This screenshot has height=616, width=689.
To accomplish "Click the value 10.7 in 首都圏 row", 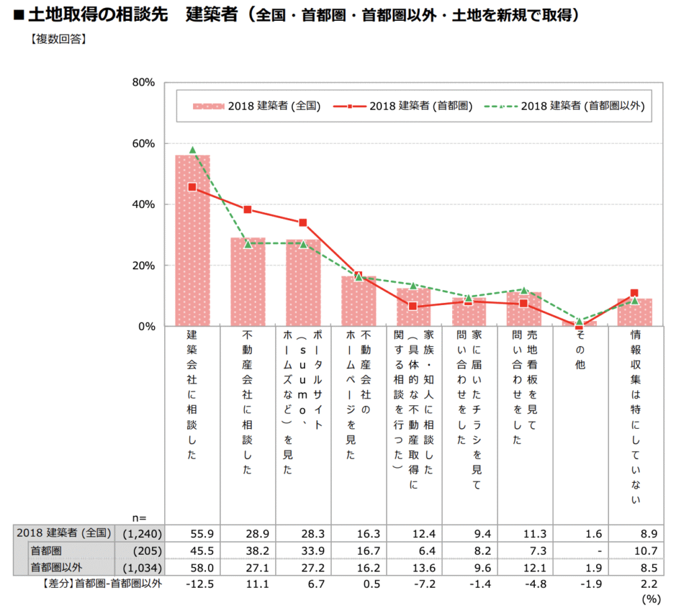I will click(x=646, y=551).
